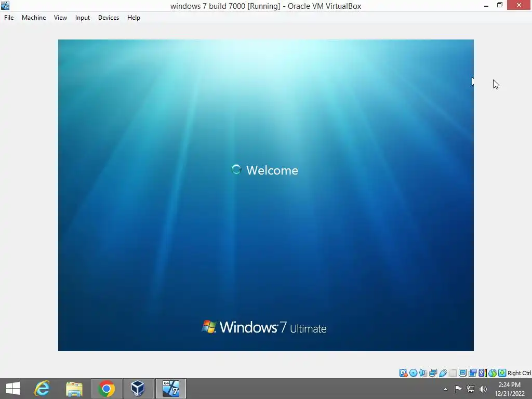Click the volume speaker tray icon

coord(483,389)
